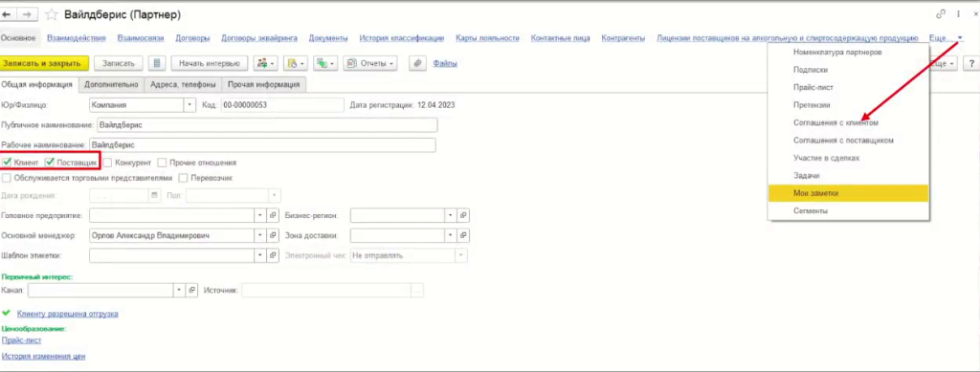Expand the Зона доставки dropdown arrow
The height and width of the screenshot is (372, 980).
coord(452,235)
